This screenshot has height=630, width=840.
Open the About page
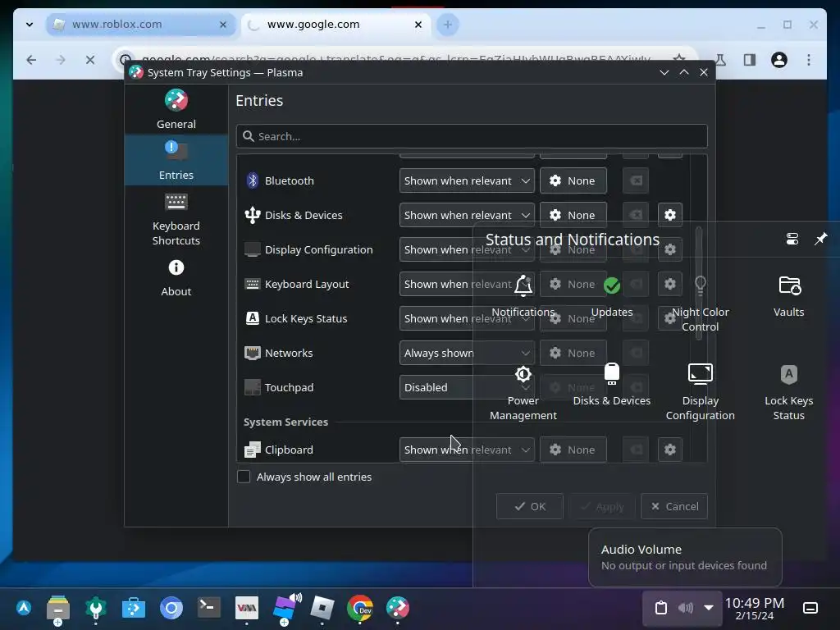[x=176, y=277]
